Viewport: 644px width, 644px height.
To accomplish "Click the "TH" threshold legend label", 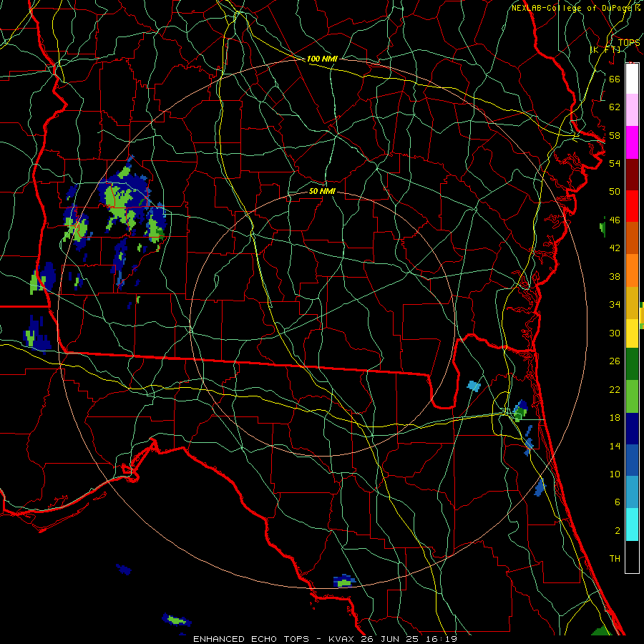I will pyautogui.click(x=615, y=559).
